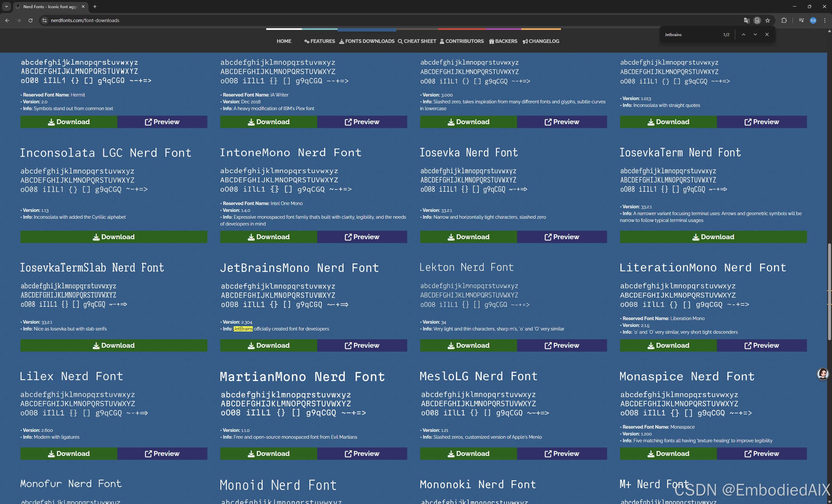Preview the Lilex Nerd Font
The width and height of the screenshot is (832, 504).
click(x=162, y=453)
